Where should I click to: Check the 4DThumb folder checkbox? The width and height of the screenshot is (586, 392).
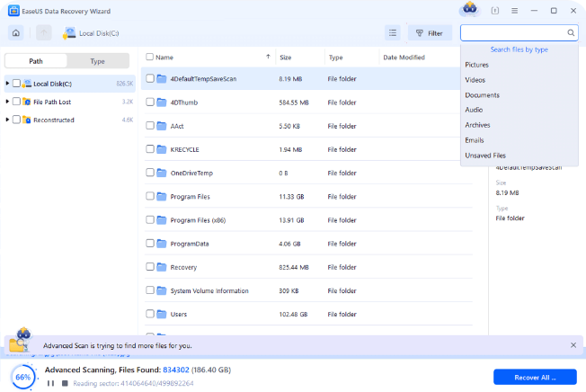pos(150,102)
